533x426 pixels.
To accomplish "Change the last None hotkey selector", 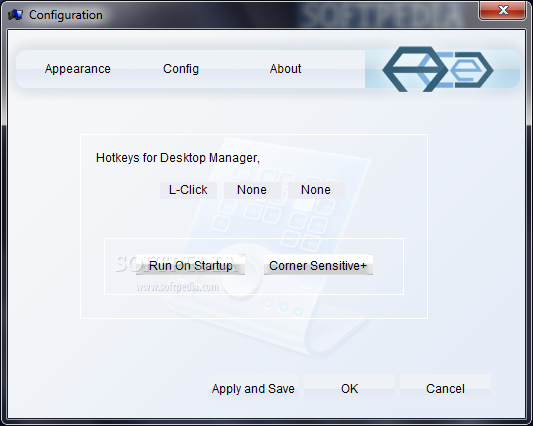I will 316,190.
